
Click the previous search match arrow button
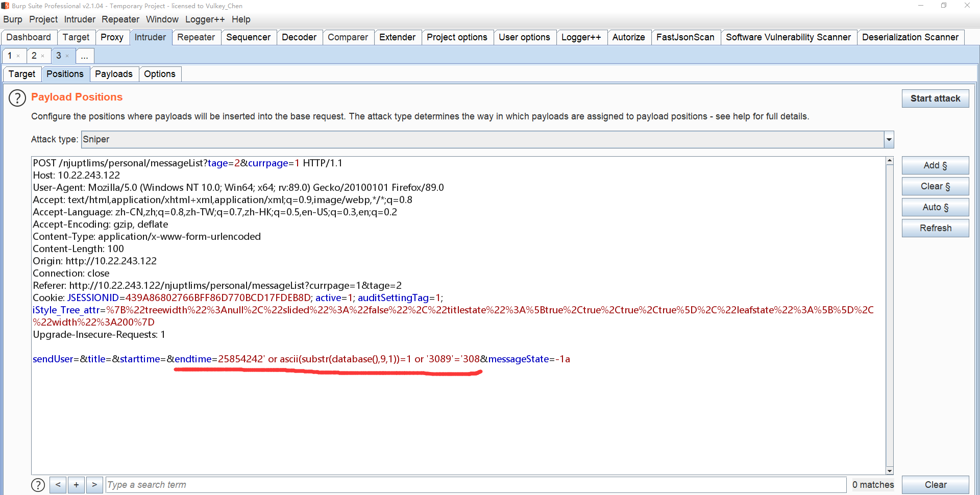(58, 485)
